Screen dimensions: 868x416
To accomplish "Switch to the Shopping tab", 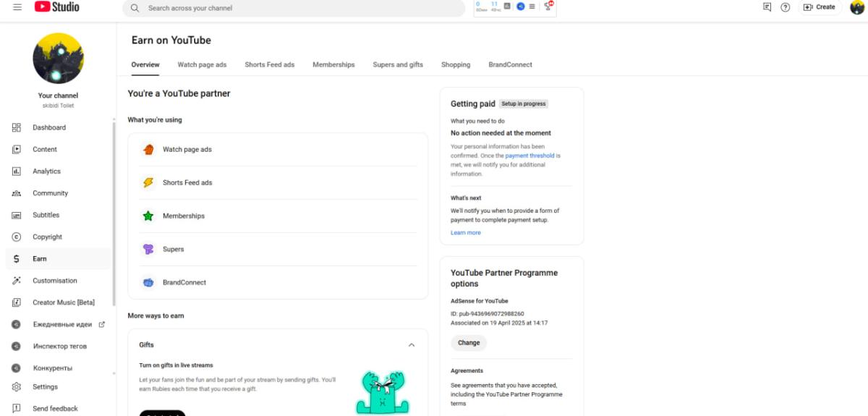I will (456, 64).
